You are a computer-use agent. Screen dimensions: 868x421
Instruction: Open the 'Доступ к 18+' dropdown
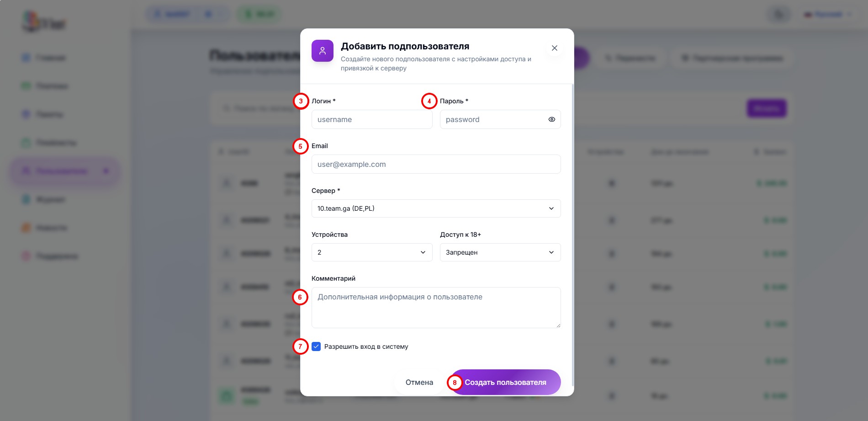(x=500, y=252)
